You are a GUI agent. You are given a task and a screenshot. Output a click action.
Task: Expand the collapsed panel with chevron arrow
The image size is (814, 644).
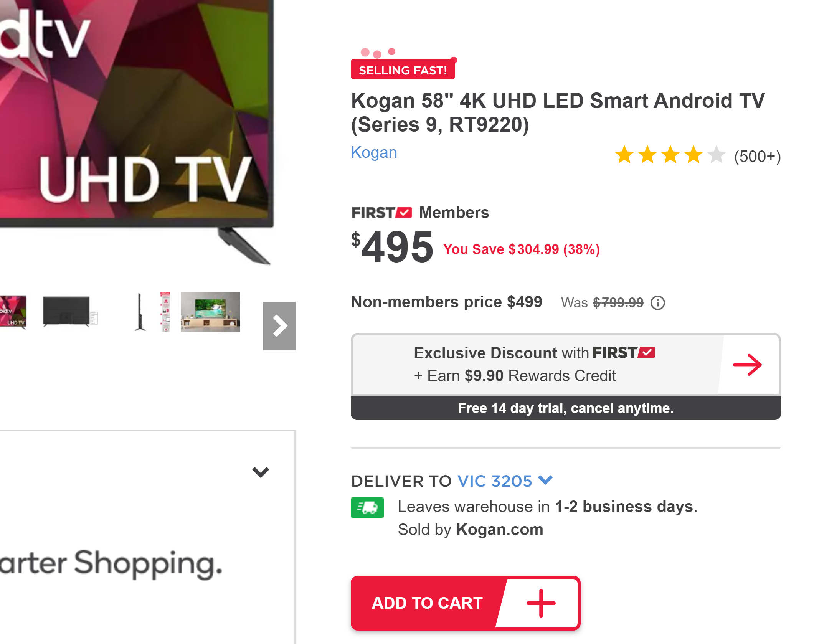point(261,472)
